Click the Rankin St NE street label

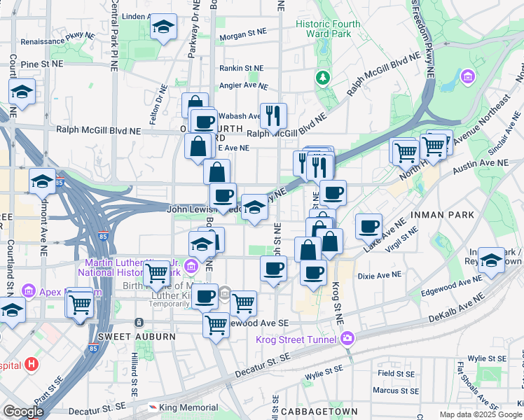(242, 68)
